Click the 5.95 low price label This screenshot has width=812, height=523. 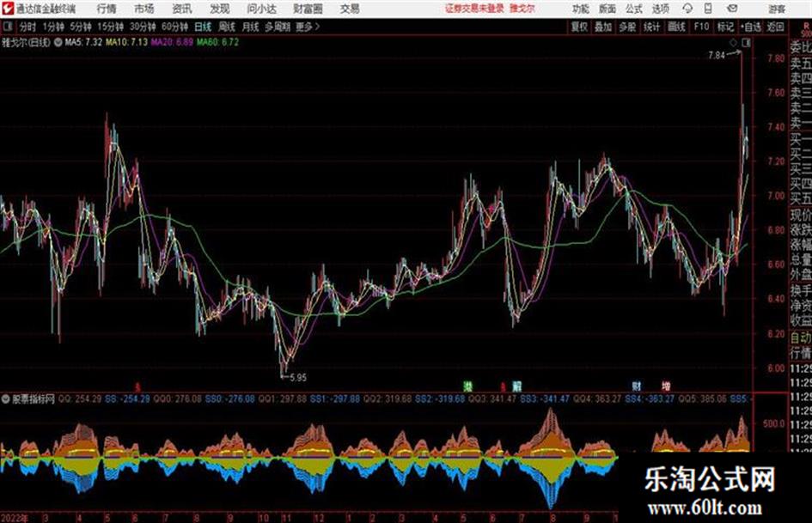(298, 378)
